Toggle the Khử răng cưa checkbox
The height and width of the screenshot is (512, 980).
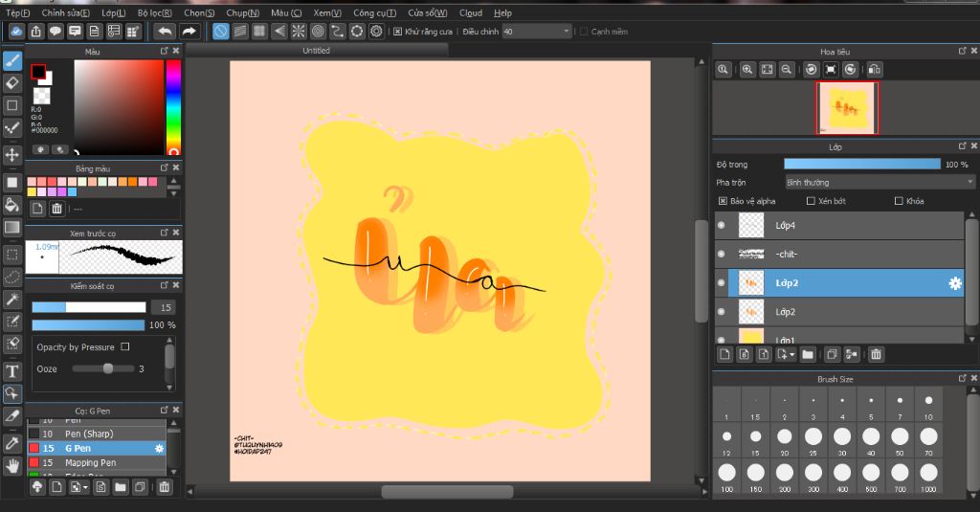(397, 32)
